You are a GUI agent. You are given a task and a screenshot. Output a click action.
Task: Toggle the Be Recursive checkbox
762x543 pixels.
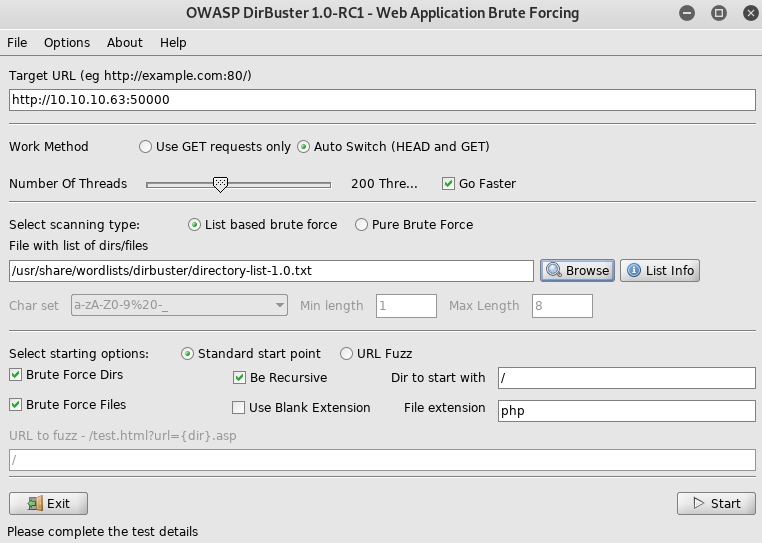click(x=239, y=378)
